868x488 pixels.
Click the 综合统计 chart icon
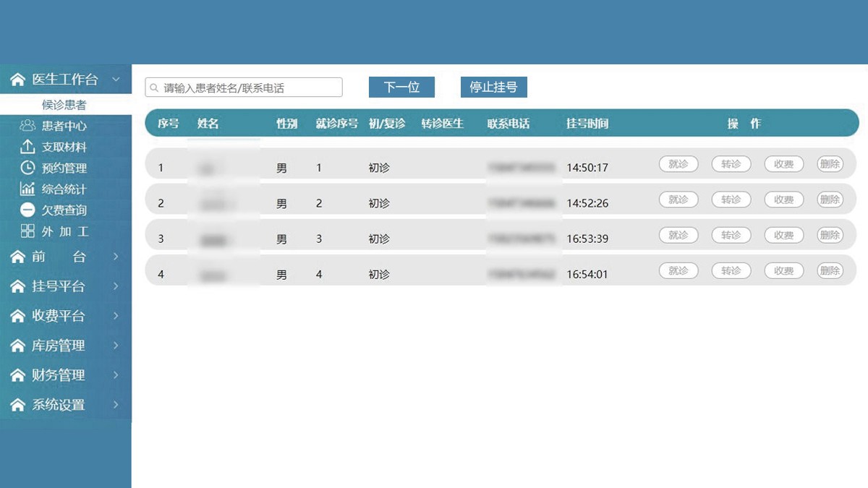(27, 189)
